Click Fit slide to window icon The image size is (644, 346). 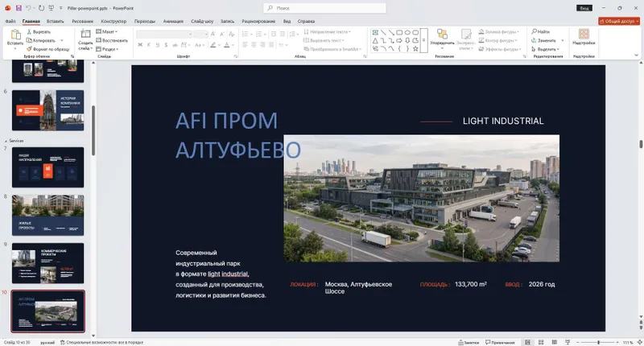[x=639, y=342]
